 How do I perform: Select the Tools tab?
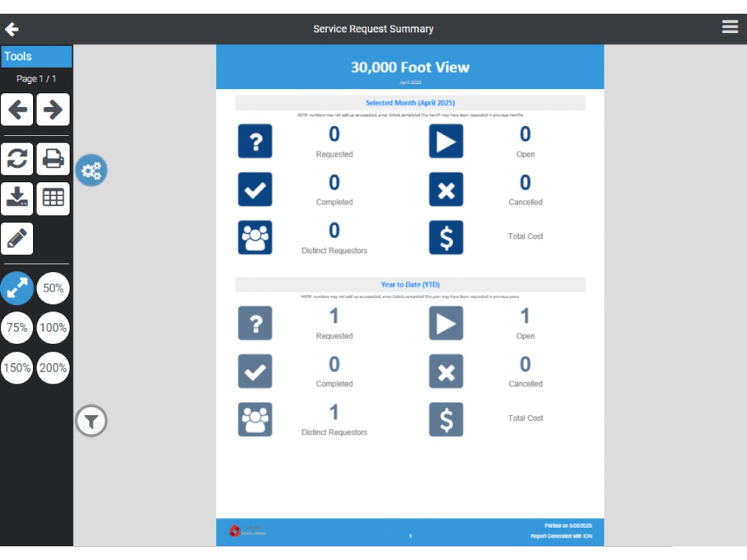coord(36,56)
